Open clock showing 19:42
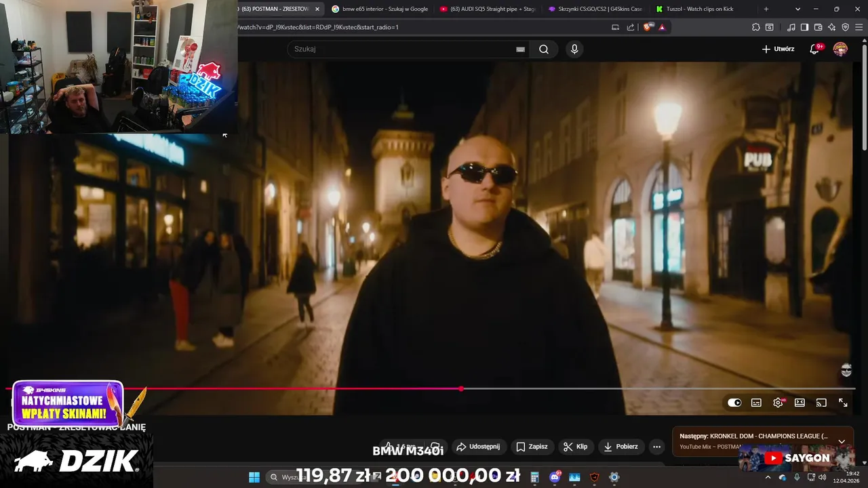The width and height of the screenshot is (868, 488). (x=848, y=477)
